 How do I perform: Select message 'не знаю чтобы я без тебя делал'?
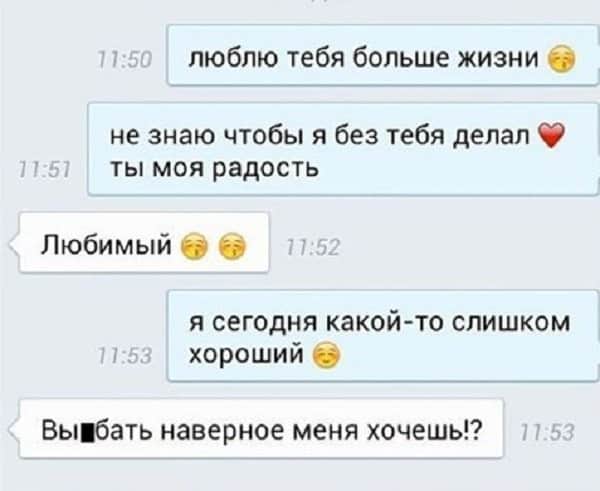point(343,149)
